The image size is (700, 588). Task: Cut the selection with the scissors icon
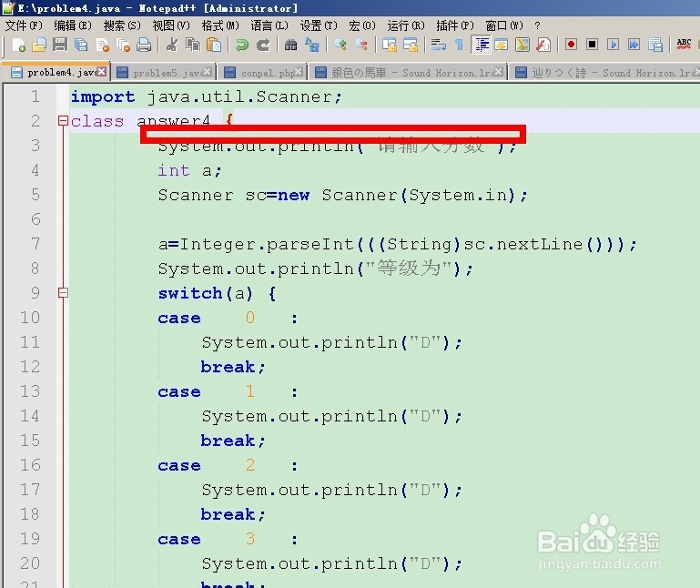172,46
